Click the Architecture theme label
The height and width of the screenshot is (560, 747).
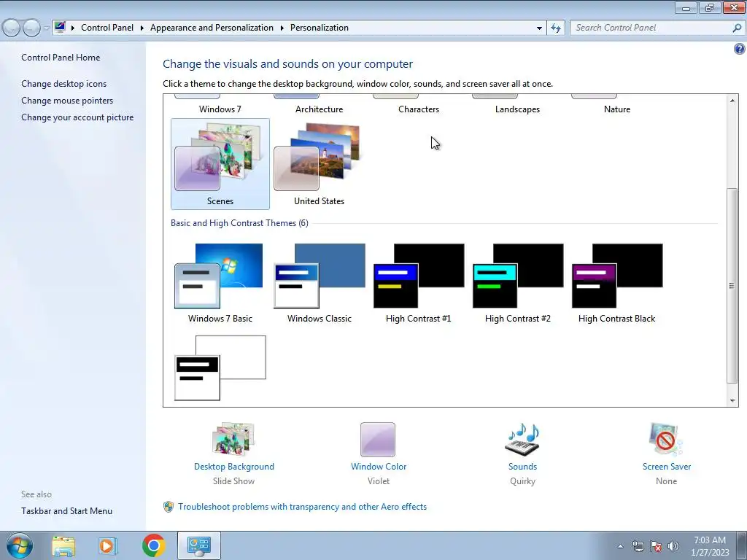pyautogui.click(x=320, y=109)
